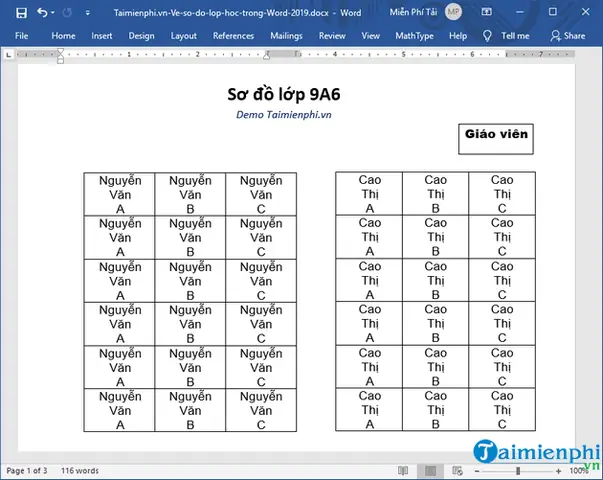Switch to Read Mode view
Screen dimensions: 603x480
pos(403,470)
